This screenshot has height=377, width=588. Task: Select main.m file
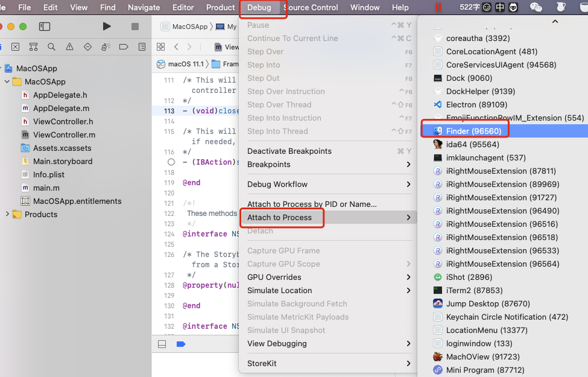(x=46, y=188)
